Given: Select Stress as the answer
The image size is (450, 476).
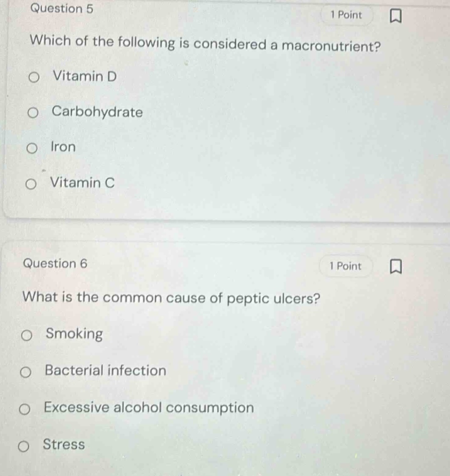Looking at the screenshot, I should click(26, 445).
